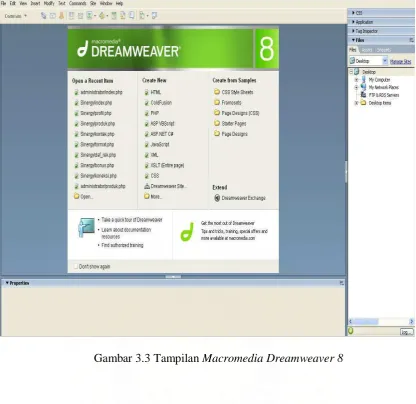Open the Properties panel options icon
This screenshot has height=404, width=416.
click(x=342, y=283)
